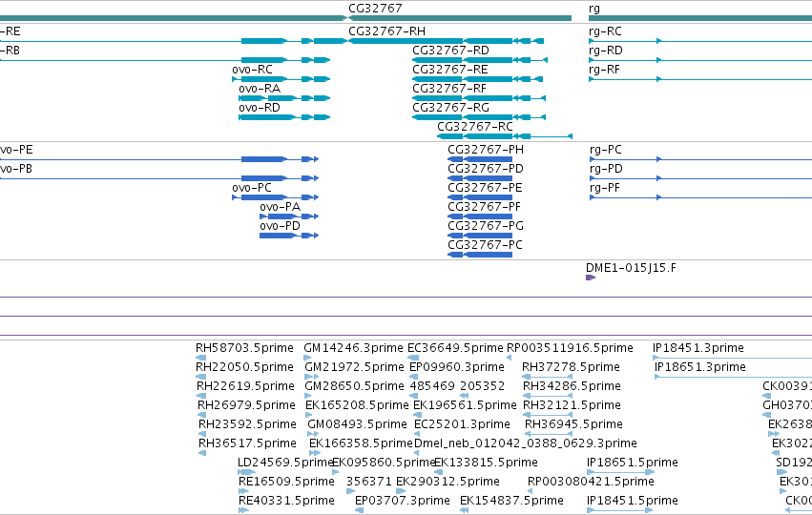812x515 pixels.
Task: Click the RH34286.5prime EST label
Action: pos(572,386)
